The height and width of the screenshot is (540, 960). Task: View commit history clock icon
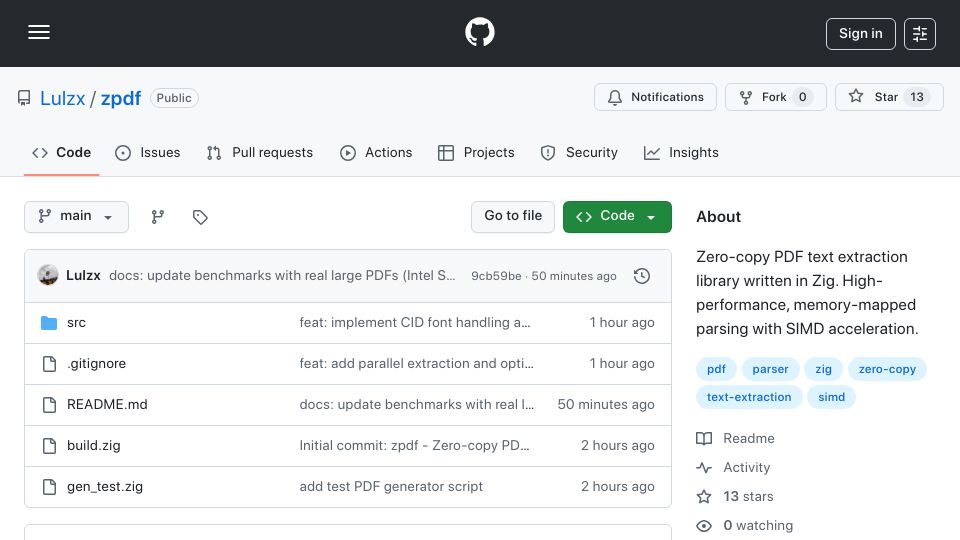pyautogui.click(x=642, y=276)
